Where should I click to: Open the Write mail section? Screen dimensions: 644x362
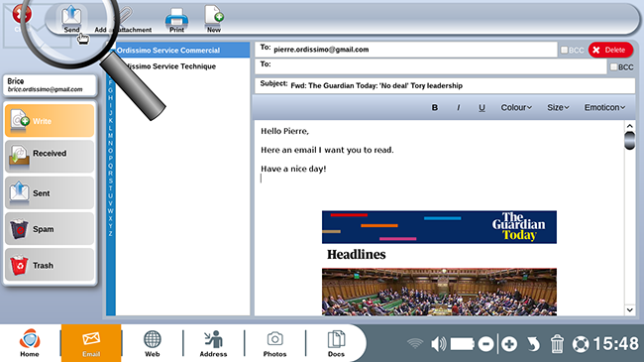[x=50, y=121]
